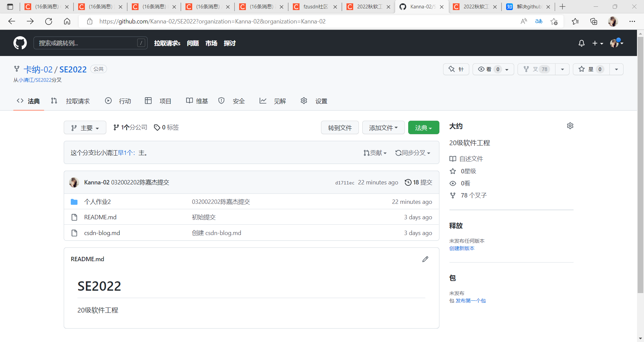The width and height of the screenshot is (644, 342).
Task: Pin the repository with 针 button
Action: (x=456, y=69)
